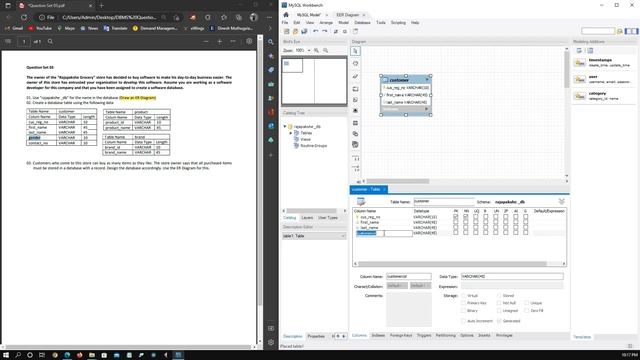Screen dimensions: 640x360
Task: Collapse the rajapakshe_db schema node
Action: [x=285, y=127]
